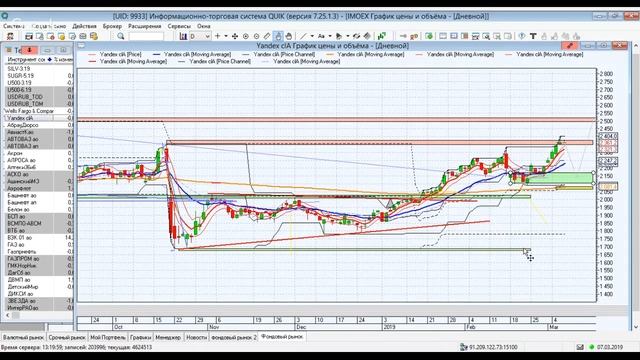The image size is (640, 360).
Task: Click the green chart arrows icon
Action: (382, 36)
